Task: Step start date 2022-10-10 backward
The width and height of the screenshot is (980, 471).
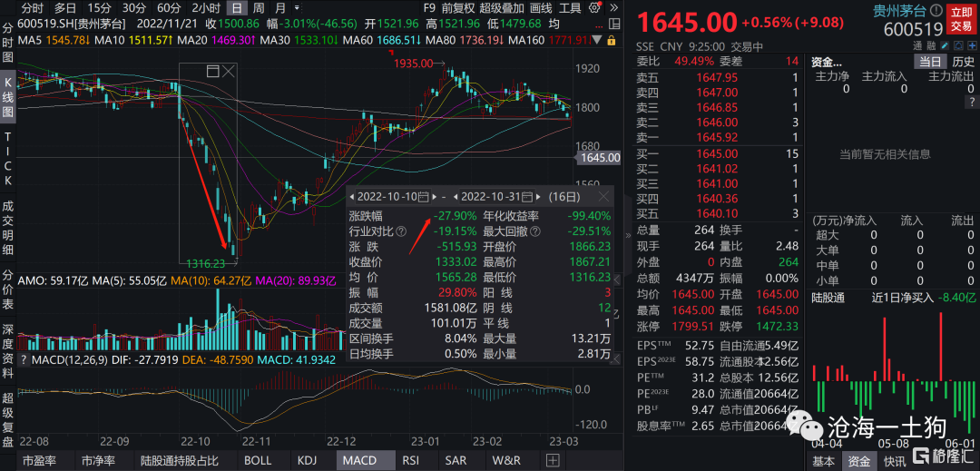Action: [352, 197]
